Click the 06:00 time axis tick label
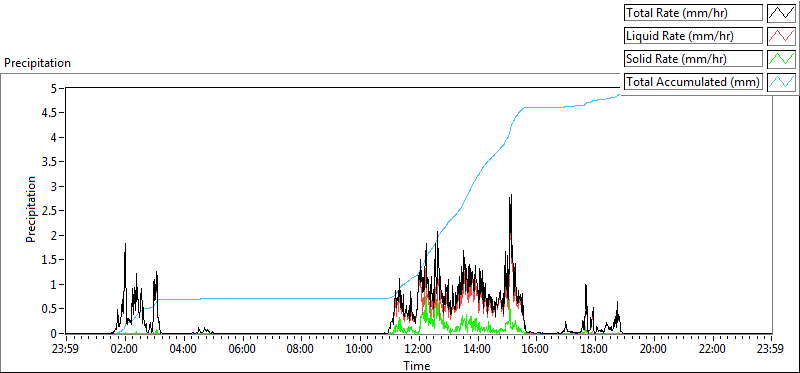 pos(242,350)
